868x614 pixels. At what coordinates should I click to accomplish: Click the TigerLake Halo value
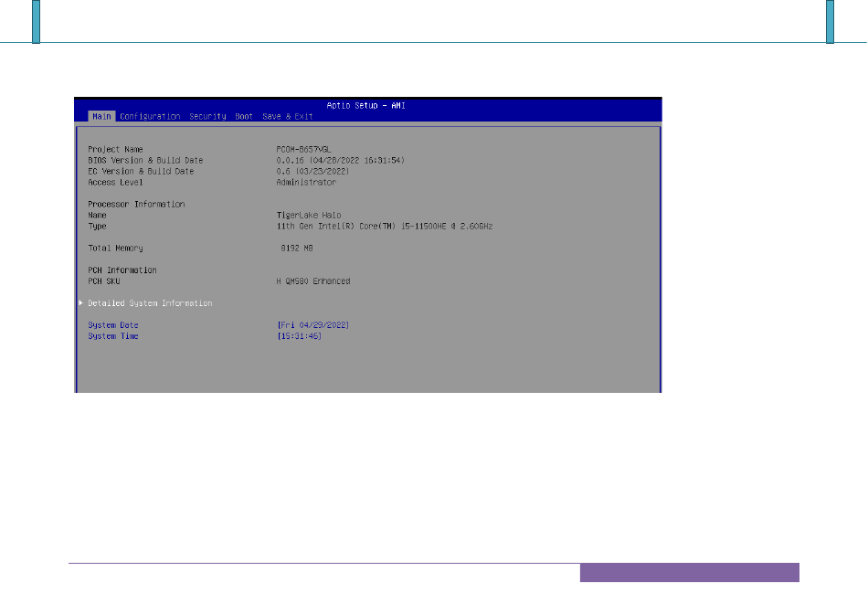point(309,216)
